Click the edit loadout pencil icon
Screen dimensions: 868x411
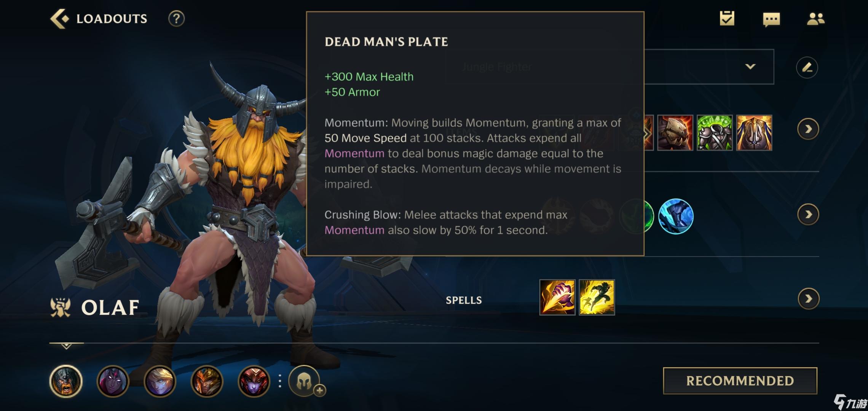click(x=807, y=67)
